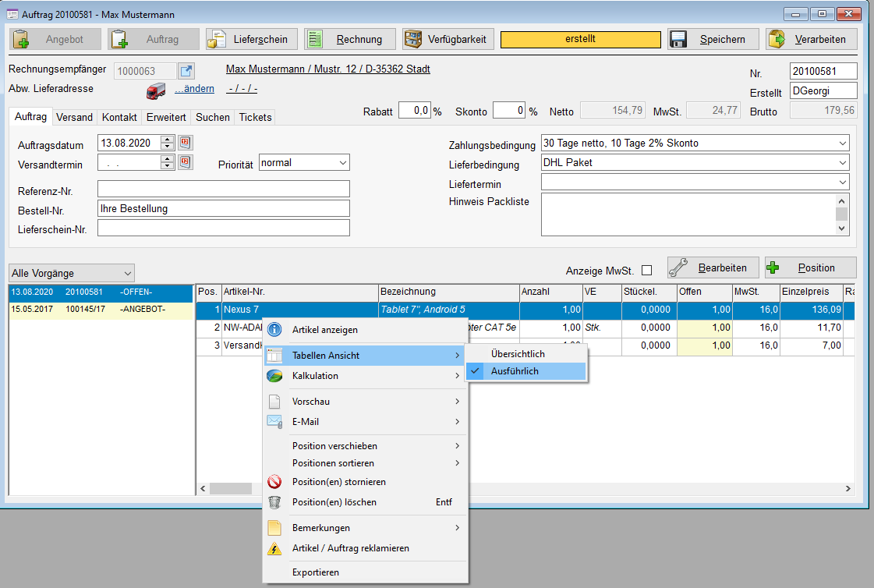Click the Verarbeiten toolbar button
This screenshot has height=588, width=874.
click(811, 39)
